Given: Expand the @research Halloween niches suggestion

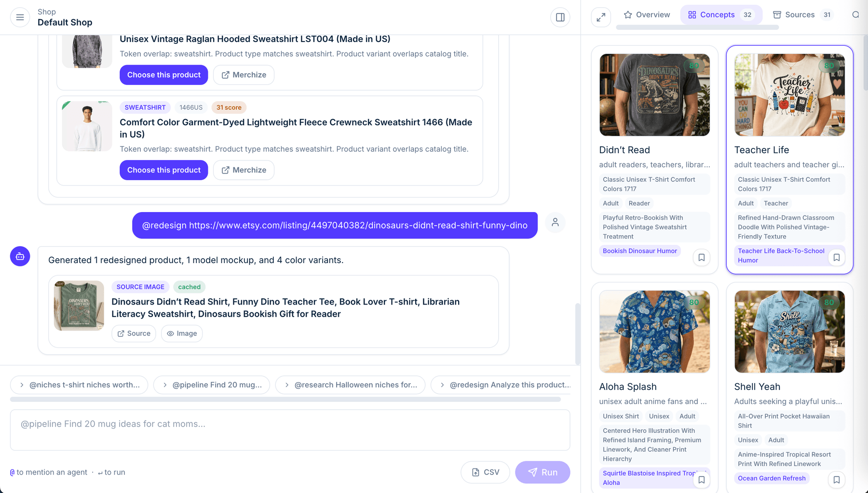Looking at the screenshot, I should click(350, 385).
